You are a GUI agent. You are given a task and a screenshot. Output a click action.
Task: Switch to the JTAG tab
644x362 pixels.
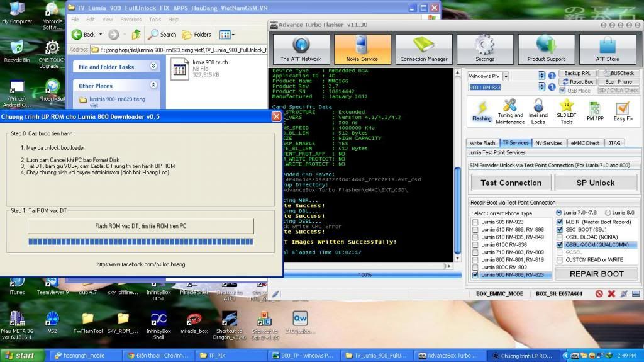click(614, 143)
